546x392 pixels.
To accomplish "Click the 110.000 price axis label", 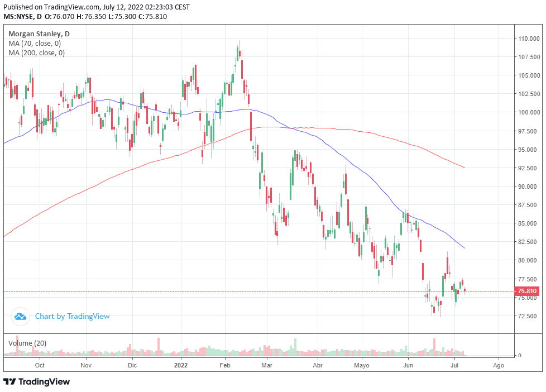I will point(529,39).
